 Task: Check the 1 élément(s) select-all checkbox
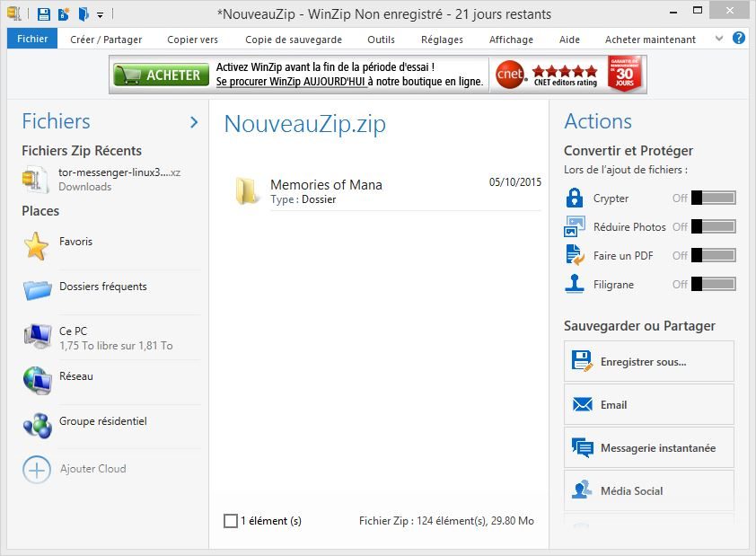231,521
